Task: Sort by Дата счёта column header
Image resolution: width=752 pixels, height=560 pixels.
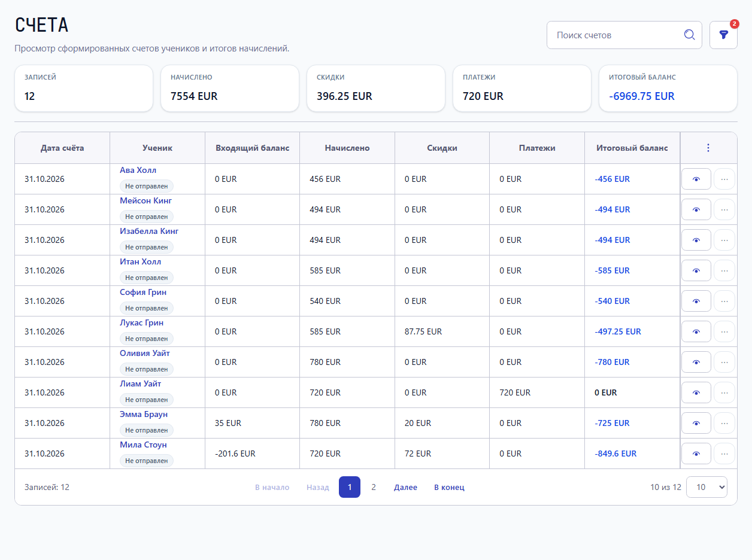Action: (62, 148)
